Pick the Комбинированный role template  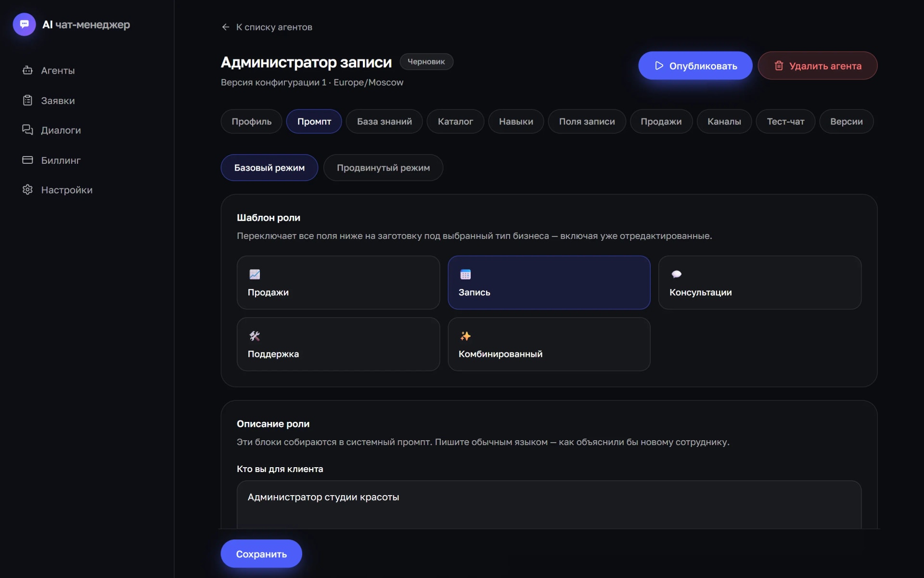549,344
